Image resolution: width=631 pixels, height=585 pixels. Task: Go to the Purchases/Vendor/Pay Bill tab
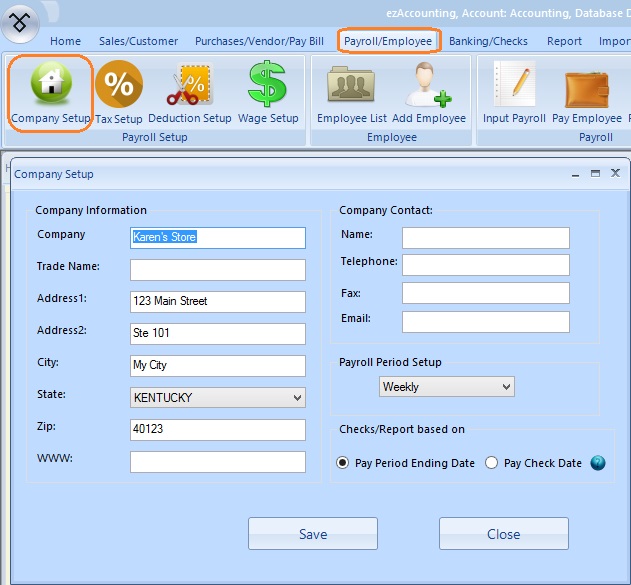coord(260,41)
